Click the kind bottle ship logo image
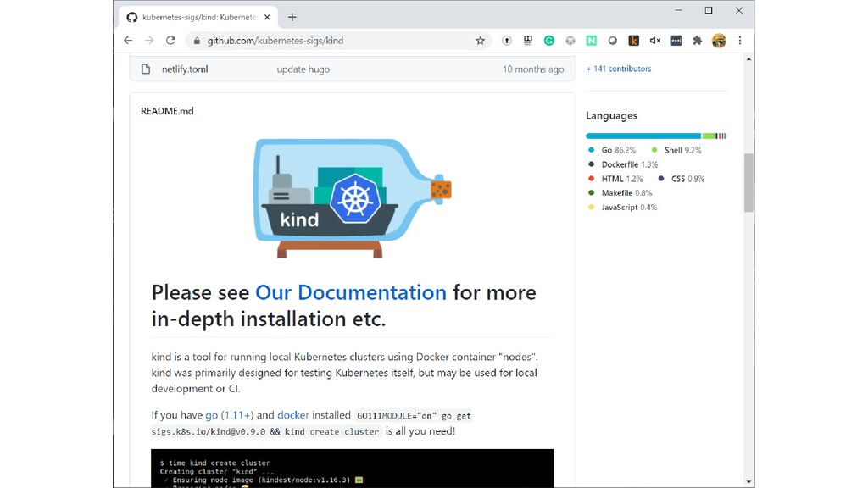The height and width of the screenshot is (488, 868). [353, 198]
